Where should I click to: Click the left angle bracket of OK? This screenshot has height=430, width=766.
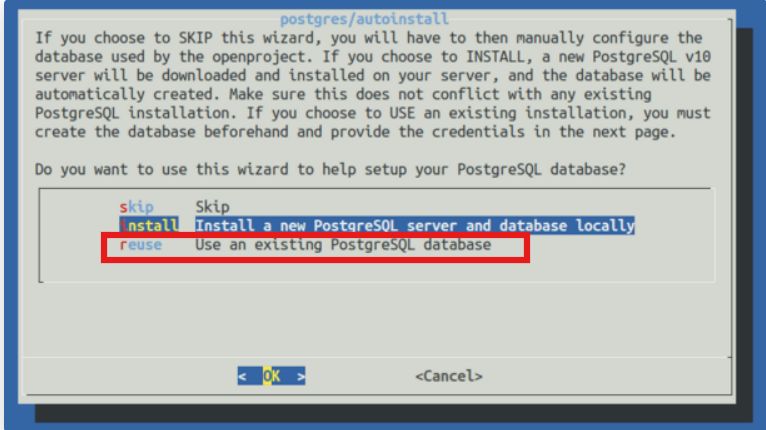[x=243, y=376]
